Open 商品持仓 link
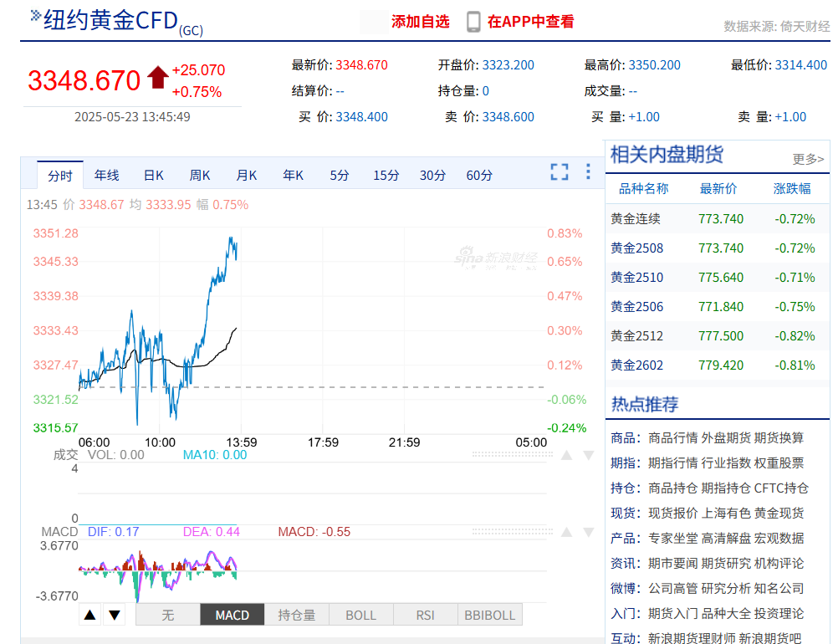 (672, 488)
